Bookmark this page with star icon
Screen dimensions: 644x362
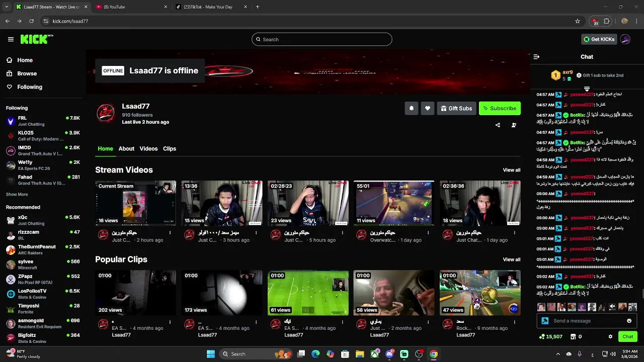pos(578,21)
